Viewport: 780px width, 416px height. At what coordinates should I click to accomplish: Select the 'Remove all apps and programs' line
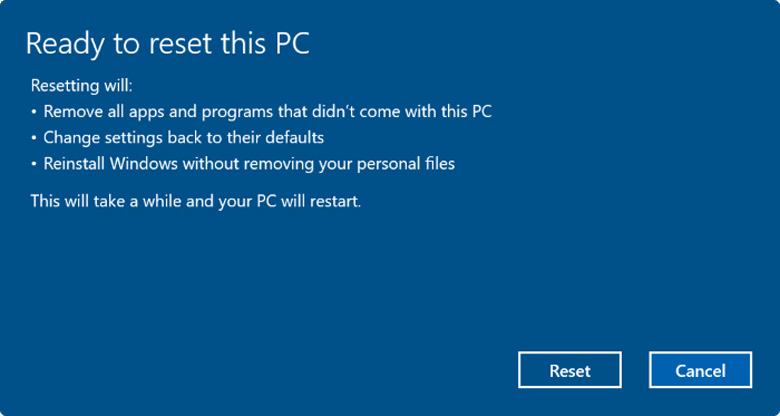pos(267,111)
